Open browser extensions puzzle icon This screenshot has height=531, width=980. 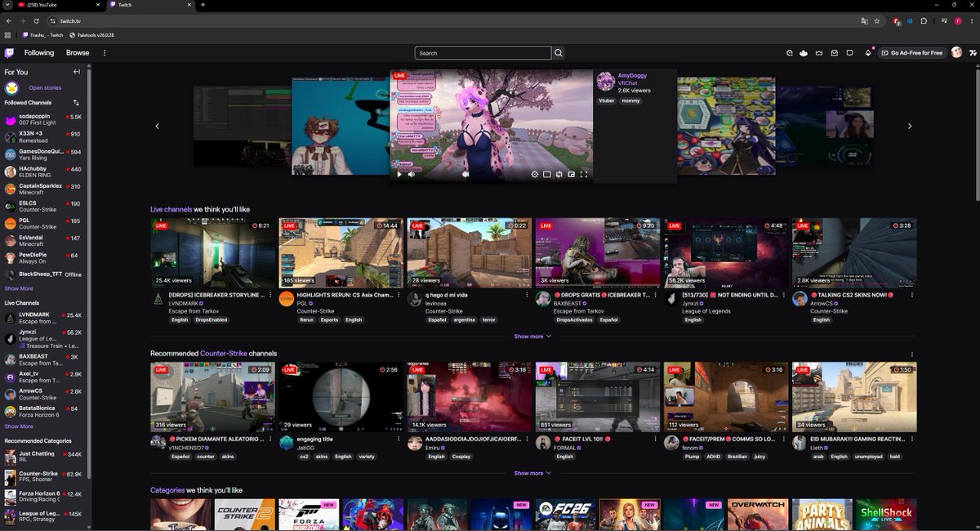pyautogui.click(x=924, y=20)
